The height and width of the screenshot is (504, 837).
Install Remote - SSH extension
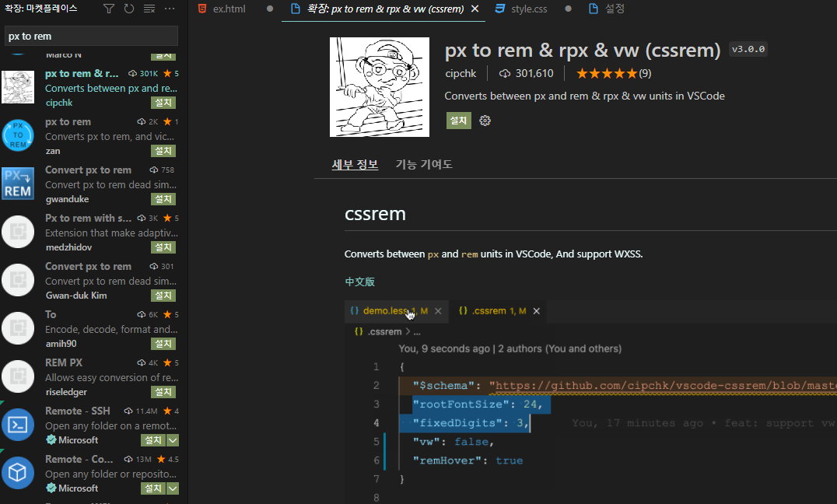[153, 440]
